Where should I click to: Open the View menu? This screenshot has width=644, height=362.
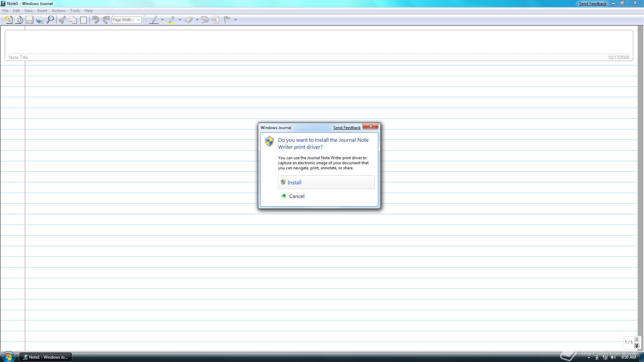click(x=29, y=11)
